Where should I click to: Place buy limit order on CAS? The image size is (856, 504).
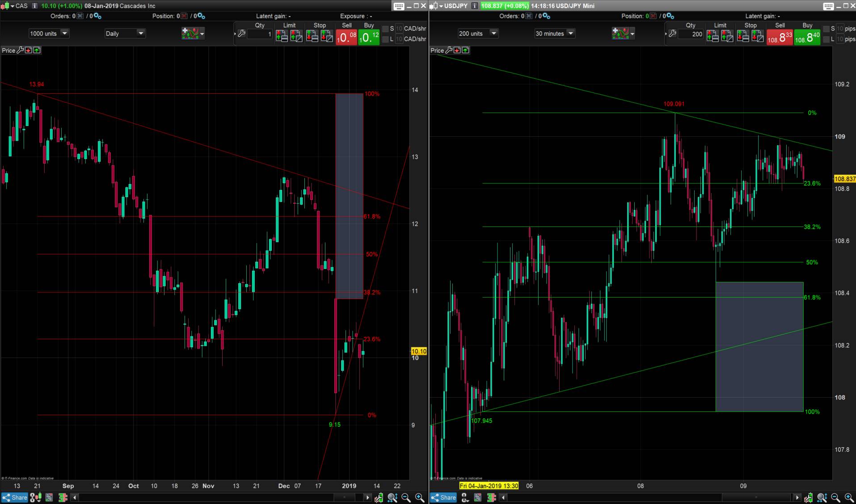(281, 36)
